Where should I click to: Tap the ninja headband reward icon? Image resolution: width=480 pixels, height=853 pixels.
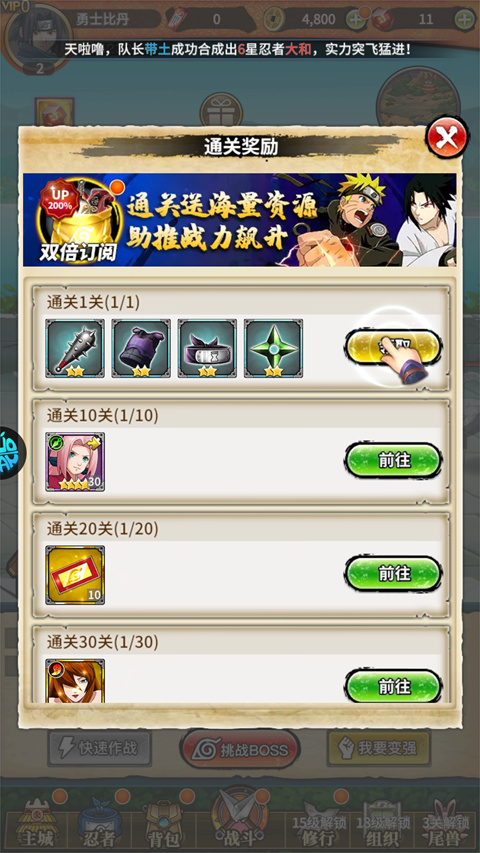point(207,348)
